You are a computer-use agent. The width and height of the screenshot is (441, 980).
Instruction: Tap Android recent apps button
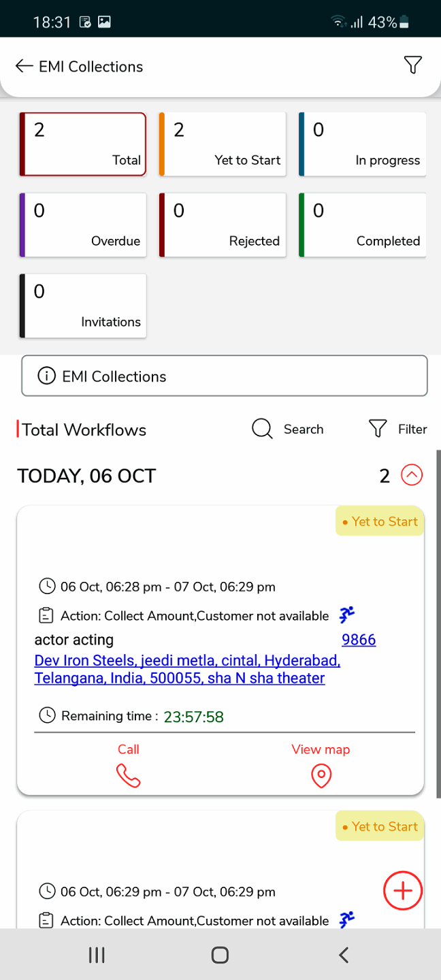(97, 955)
